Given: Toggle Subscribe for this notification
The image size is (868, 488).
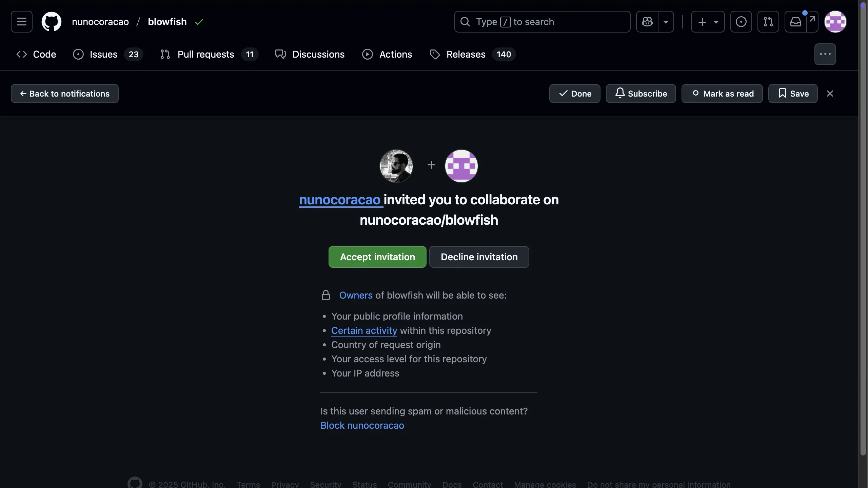Looking at the screenshot, I should point(640,94).
